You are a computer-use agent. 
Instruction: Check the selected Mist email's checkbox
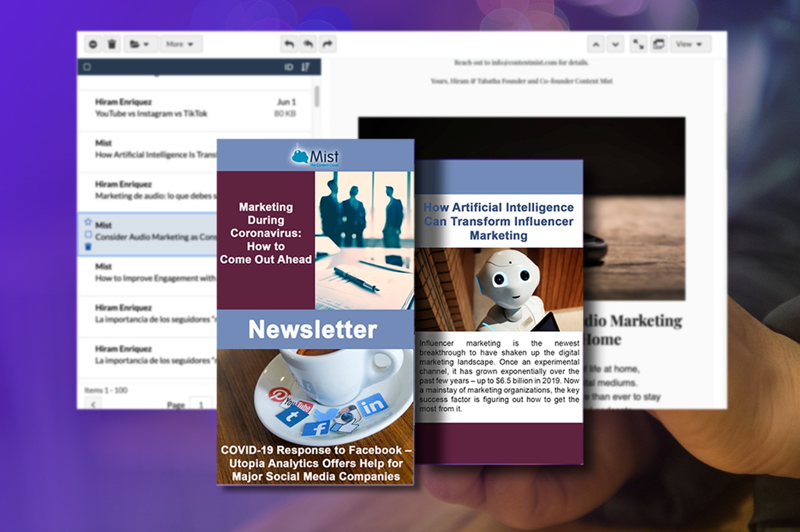click(x=89, y=235)
